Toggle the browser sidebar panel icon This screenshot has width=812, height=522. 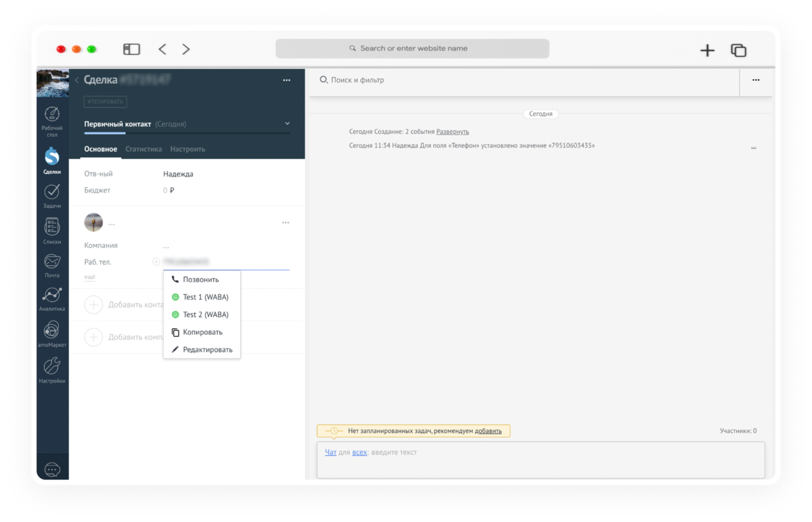tap(131, 49)
